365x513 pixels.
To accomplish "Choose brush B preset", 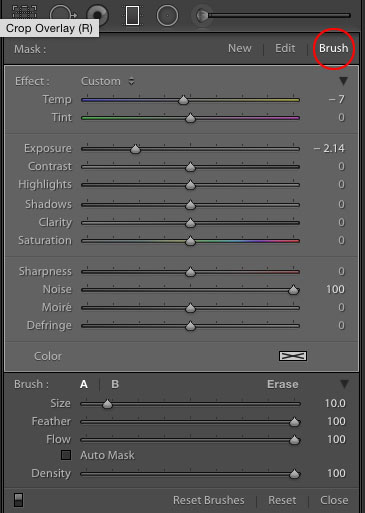I will (x=115, y=384).
